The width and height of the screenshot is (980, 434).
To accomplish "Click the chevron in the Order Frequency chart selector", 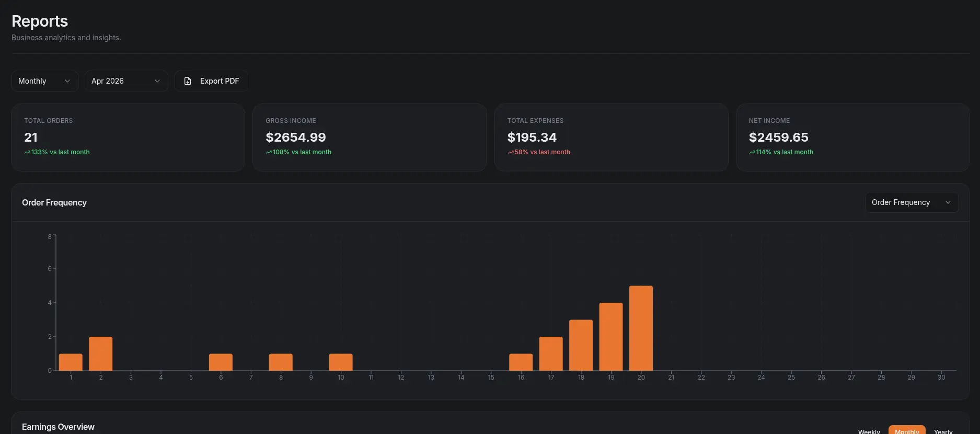I will point(948,202).
